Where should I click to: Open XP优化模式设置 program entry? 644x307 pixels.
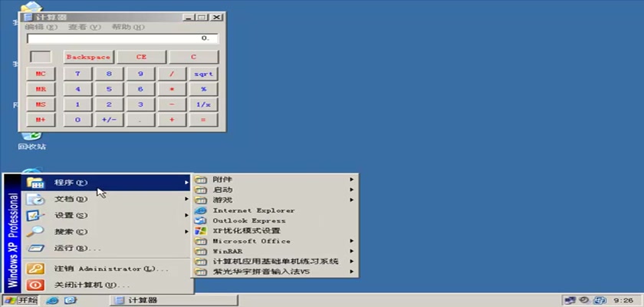tap(275, 231)
